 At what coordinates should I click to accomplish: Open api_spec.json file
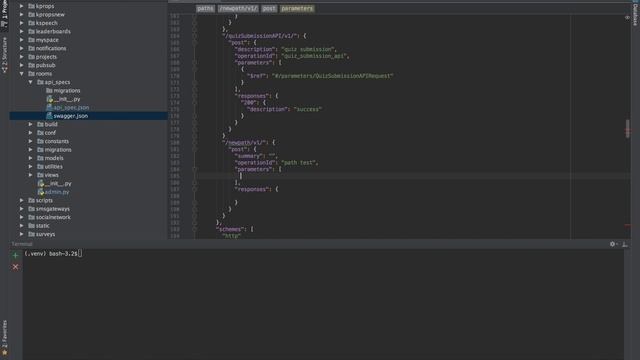pos(71,107)
